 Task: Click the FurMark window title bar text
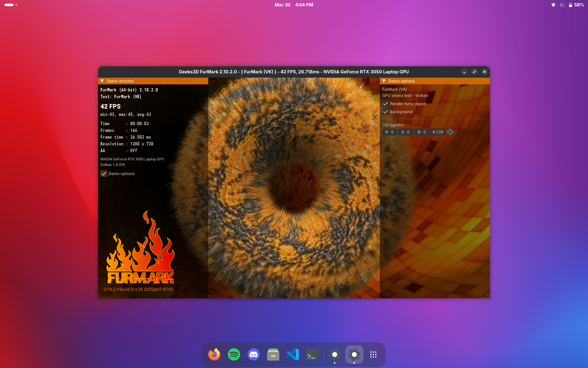(x=294, y=72)
